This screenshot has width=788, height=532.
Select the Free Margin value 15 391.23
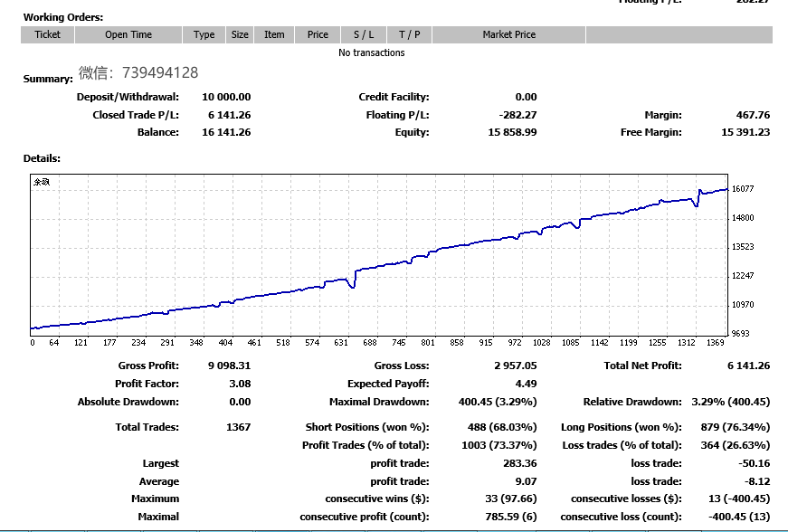click(x=745, y=132)
